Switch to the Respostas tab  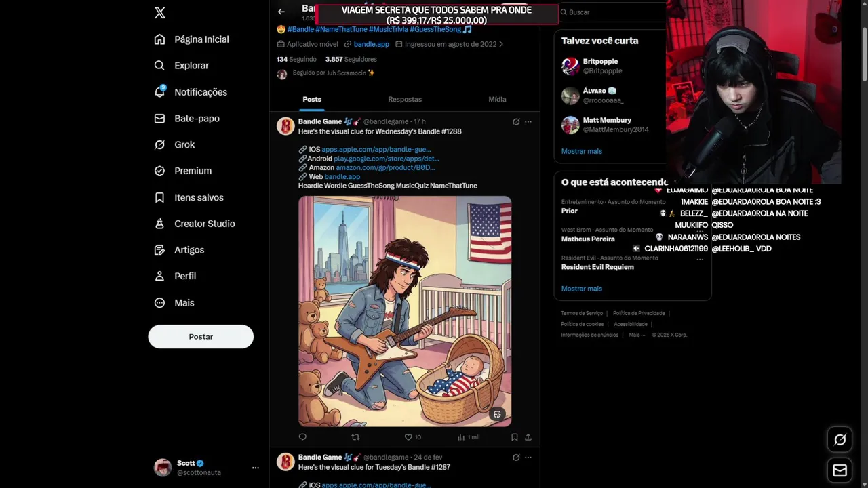pos(405,100)
